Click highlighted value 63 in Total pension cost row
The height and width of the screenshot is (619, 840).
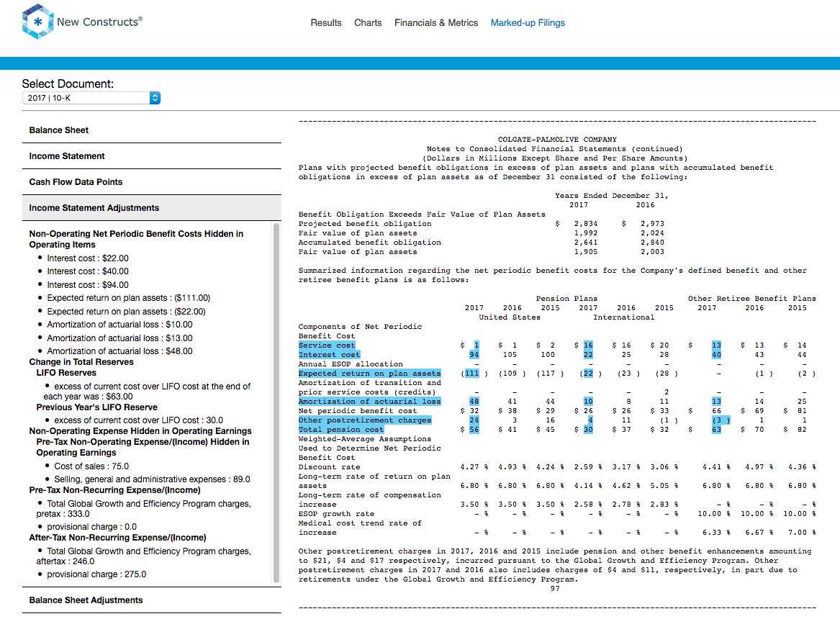pos(716,430)
